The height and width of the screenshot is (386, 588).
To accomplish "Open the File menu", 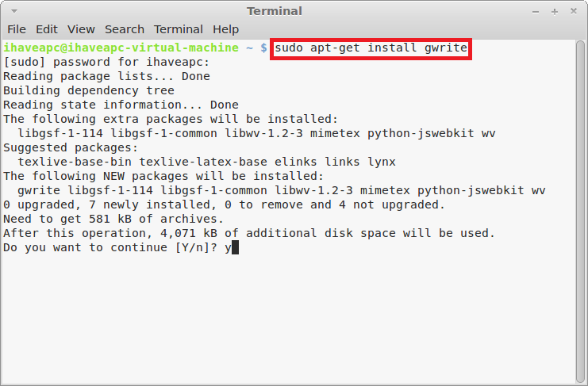I will coord(17,29).
